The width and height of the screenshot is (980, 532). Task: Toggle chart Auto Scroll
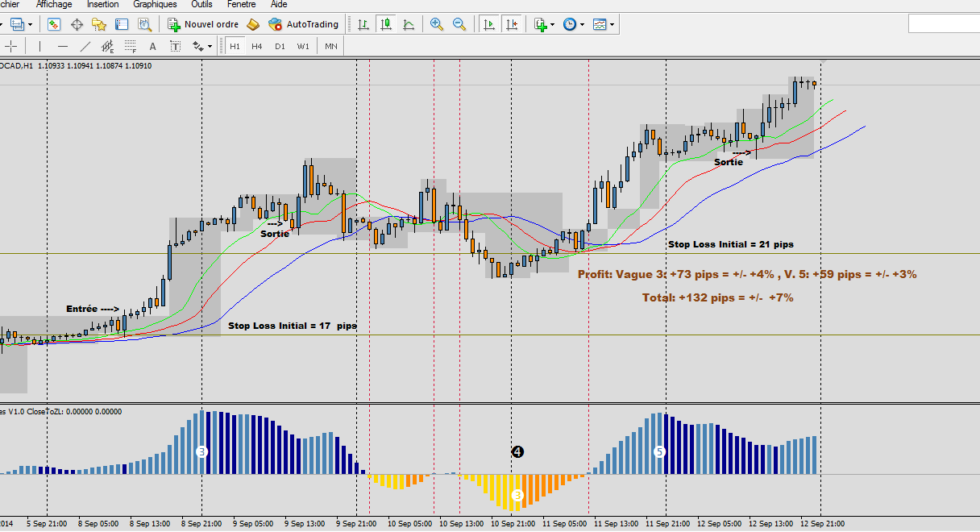click(x=488, y=24)
